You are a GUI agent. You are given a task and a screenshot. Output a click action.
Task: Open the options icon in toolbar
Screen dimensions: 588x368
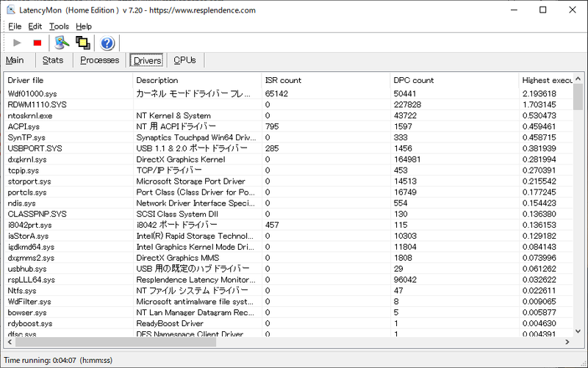click(62, 43)
